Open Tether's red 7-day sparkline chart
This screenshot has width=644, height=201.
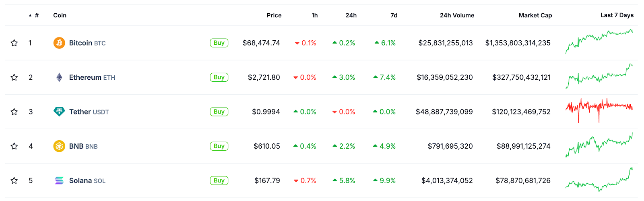coord(599,110)
